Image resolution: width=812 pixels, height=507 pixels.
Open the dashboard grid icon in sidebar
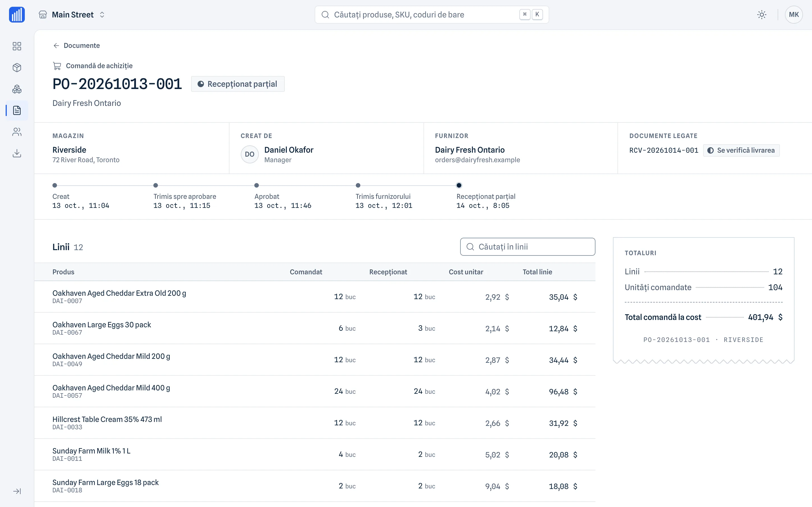pyautogui.click(x=17, y=46)
